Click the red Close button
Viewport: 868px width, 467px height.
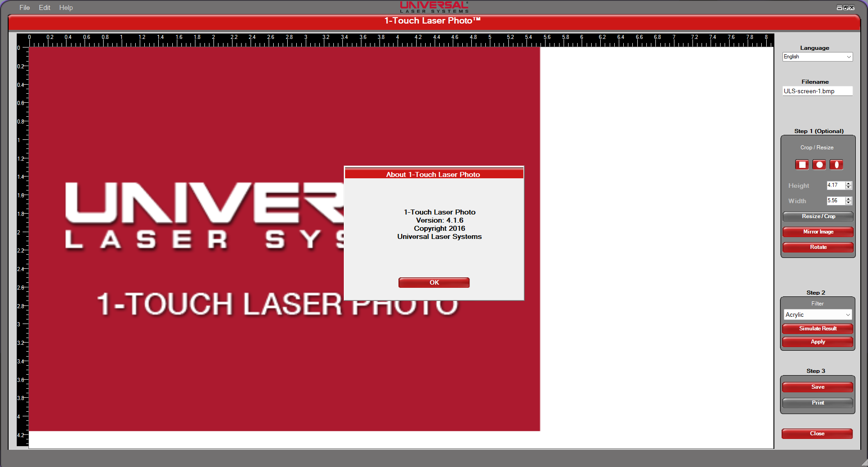pos(817,434)
